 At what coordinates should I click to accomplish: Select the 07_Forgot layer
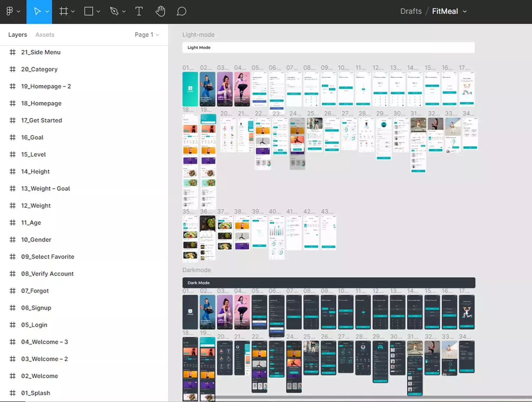pos(84,291)
